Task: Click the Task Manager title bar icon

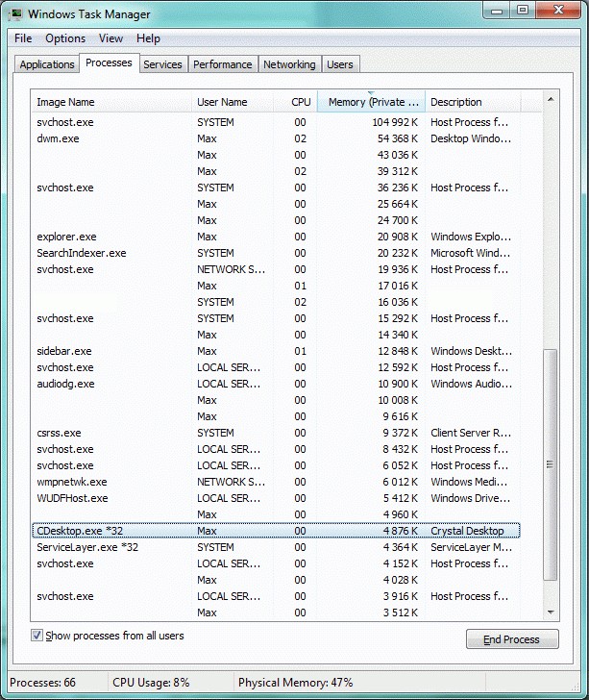Action: click(16, 13)
